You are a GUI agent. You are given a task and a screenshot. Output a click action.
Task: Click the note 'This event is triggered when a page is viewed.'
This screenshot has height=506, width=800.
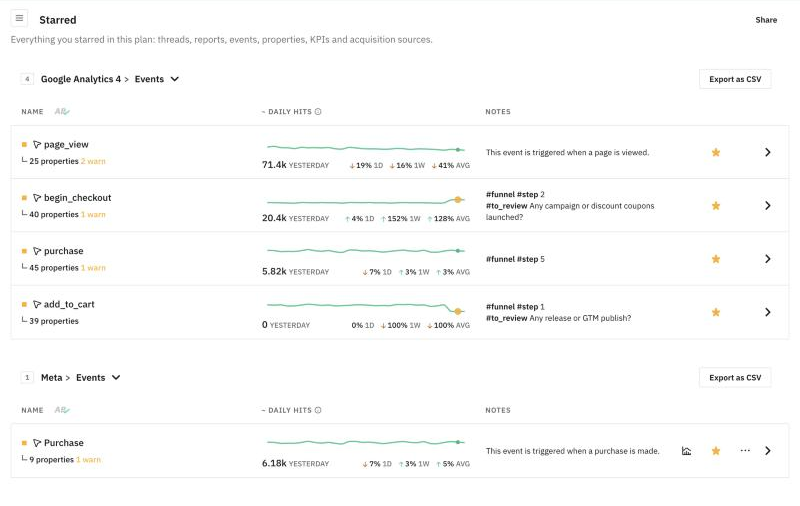point(567,153)
